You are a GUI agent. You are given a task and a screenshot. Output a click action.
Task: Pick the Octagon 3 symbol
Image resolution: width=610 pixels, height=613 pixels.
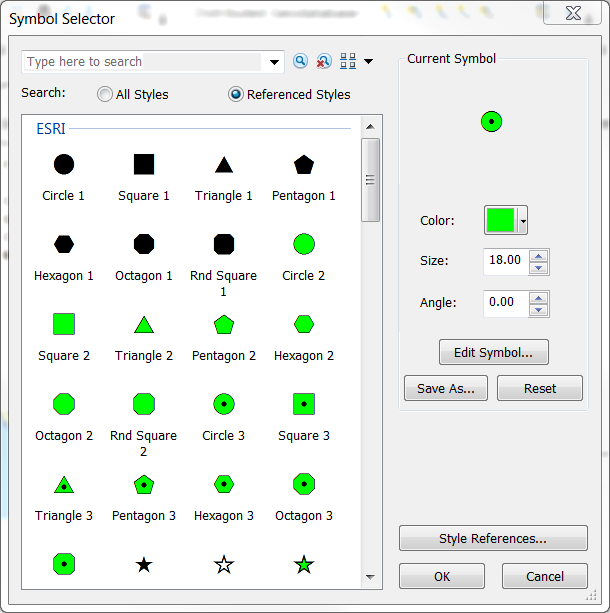(304, 484)
